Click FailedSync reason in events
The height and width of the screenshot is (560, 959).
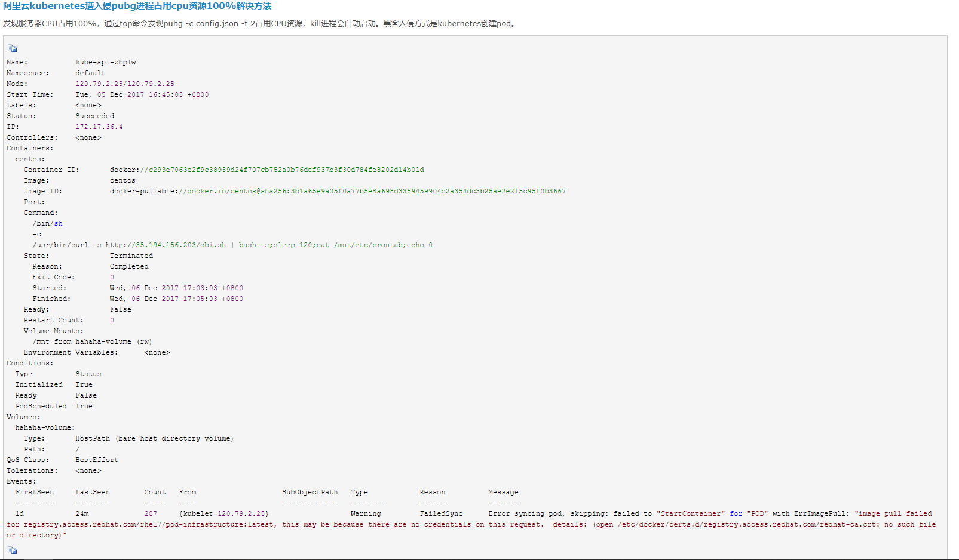pyautogui.click(x=441, y=513)
